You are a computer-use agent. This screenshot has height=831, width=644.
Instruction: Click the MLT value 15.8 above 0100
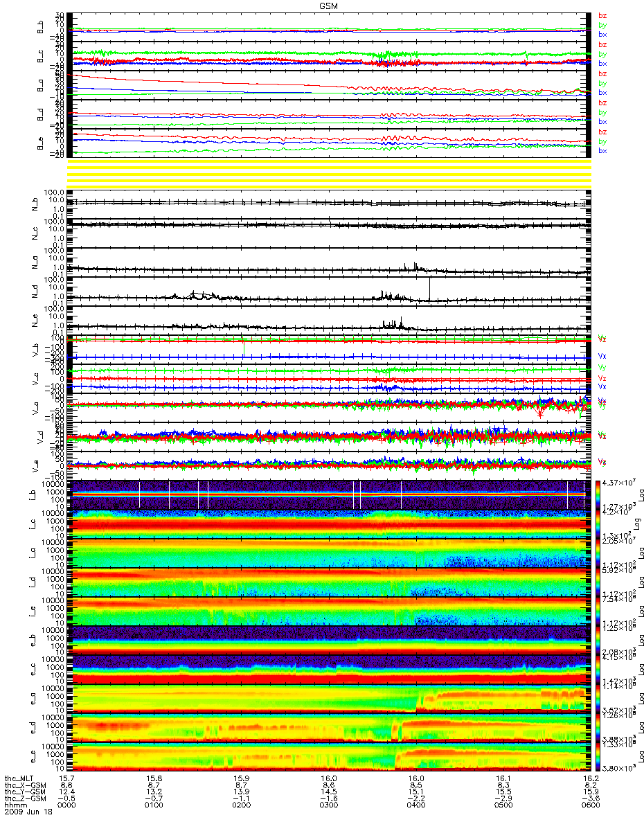(154, 777)
